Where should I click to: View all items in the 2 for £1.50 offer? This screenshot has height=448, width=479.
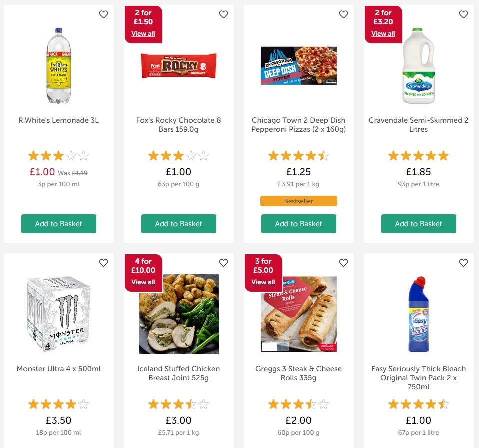(x=143, y=33)
